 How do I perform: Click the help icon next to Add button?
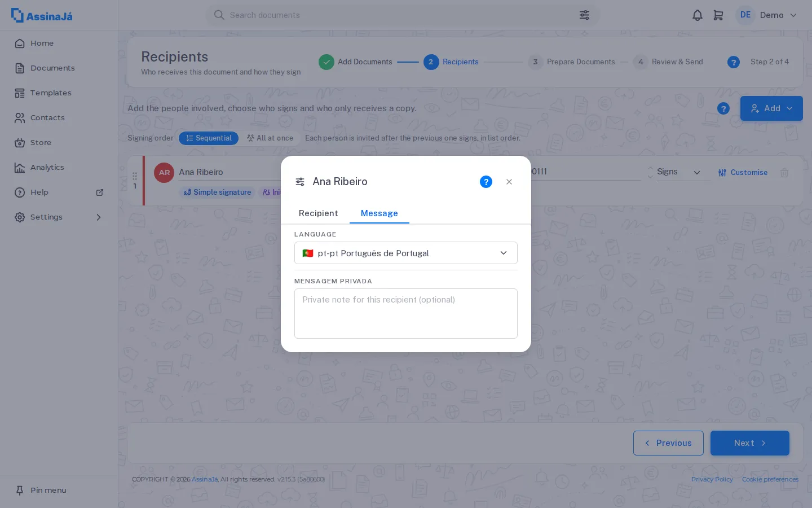pos(723,108)
